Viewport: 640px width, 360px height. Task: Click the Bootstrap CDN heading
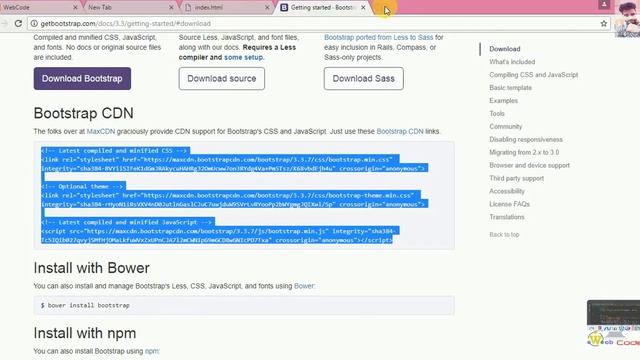pos(84,113)
